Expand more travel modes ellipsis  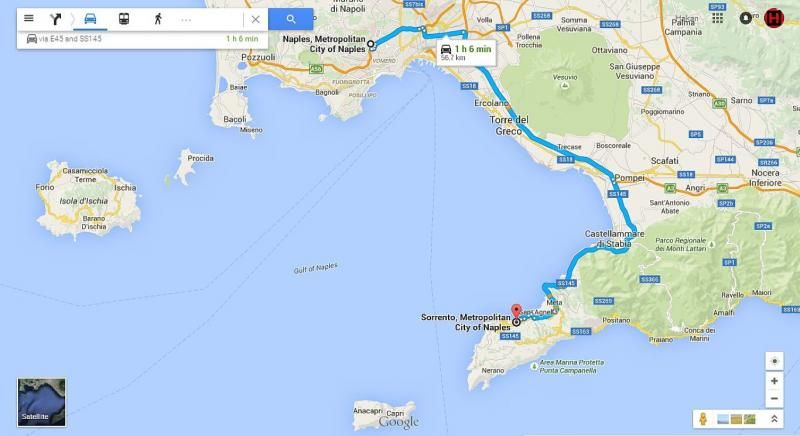click(x=186, y=20)
